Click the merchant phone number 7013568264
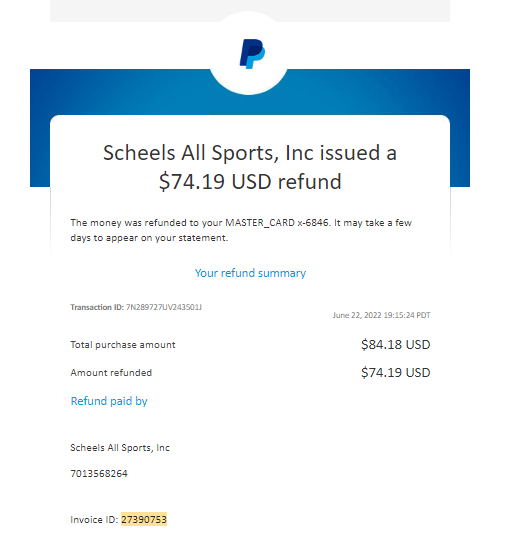Screen dimensions: 508x536 point(99,473)
